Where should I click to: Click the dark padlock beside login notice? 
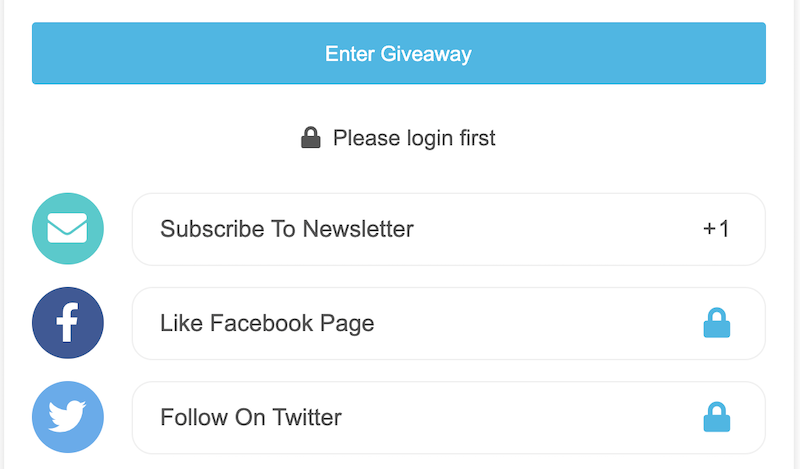click(311, 138)
